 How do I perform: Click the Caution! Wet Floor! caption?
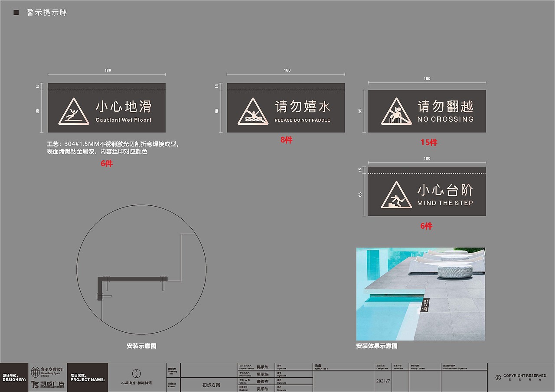tap(124, 120)
